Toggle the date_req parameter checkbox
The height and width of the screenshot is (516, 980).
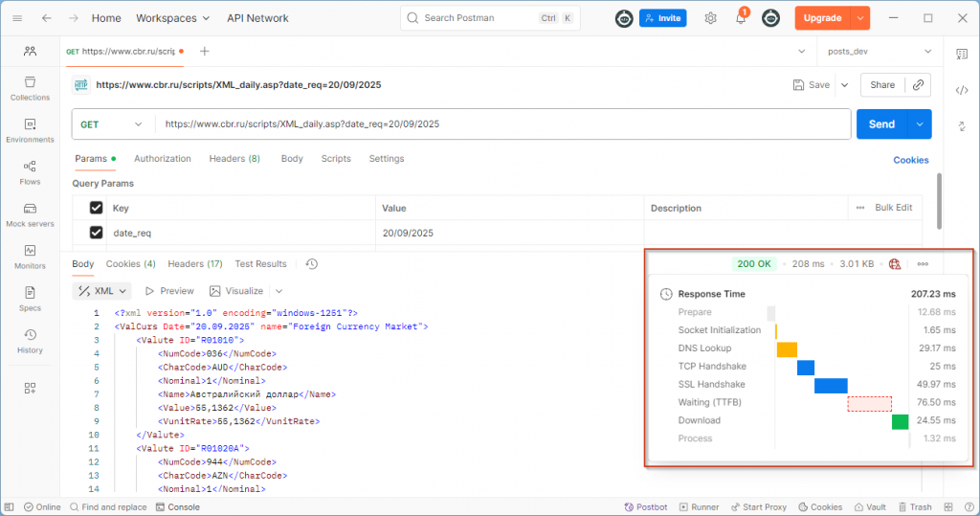click(96, 233)
